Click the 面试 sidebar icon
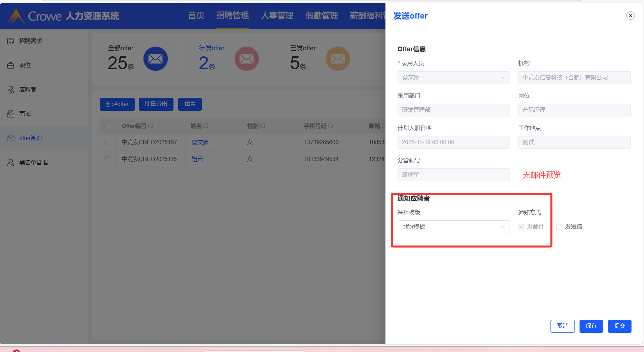 (x=11, y=114)
